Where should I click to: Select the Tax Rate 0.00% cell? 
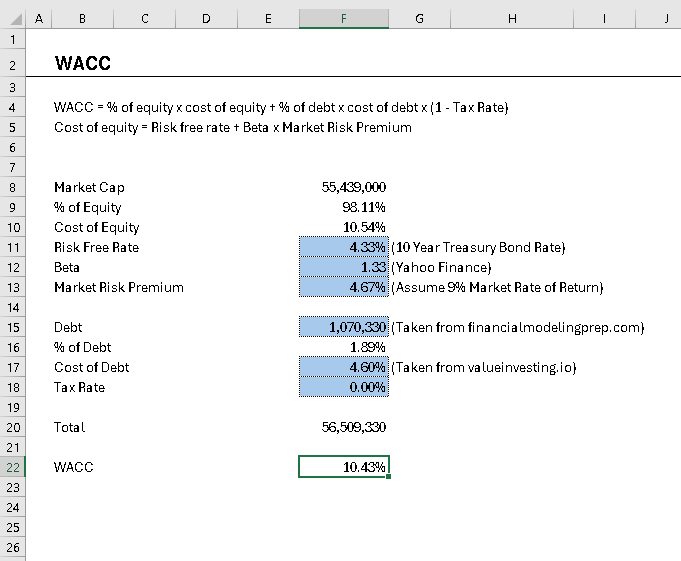coord(344,387)
